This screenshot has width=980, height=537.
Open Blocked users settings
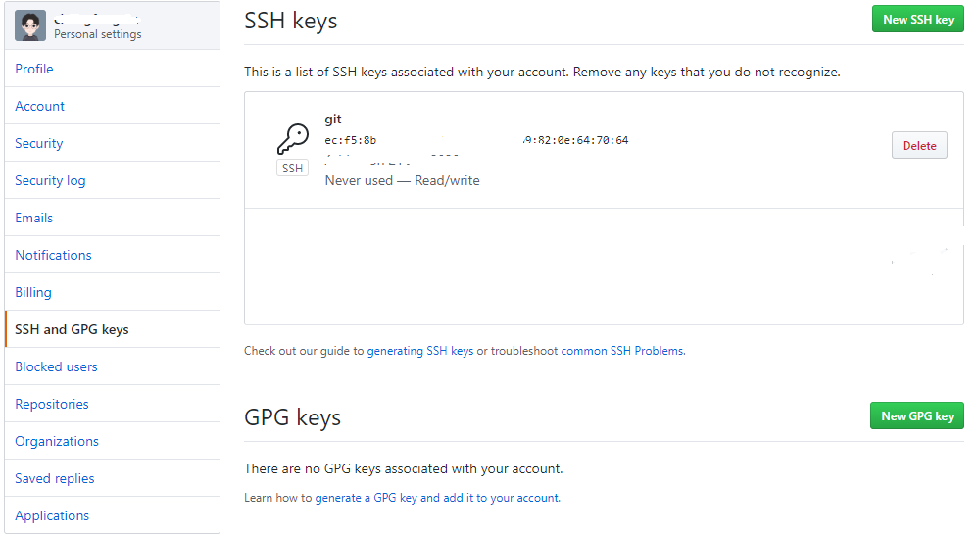(x=56, y=366)
